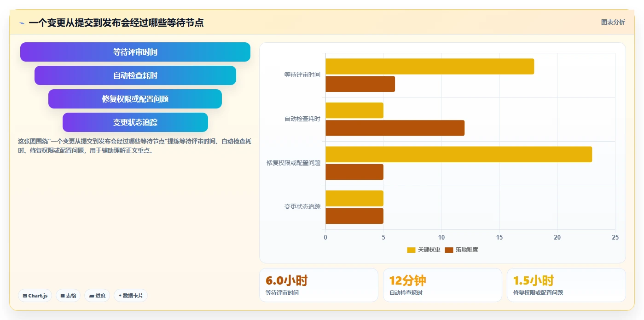Click the 6.0小时 data card

[319, 285]
